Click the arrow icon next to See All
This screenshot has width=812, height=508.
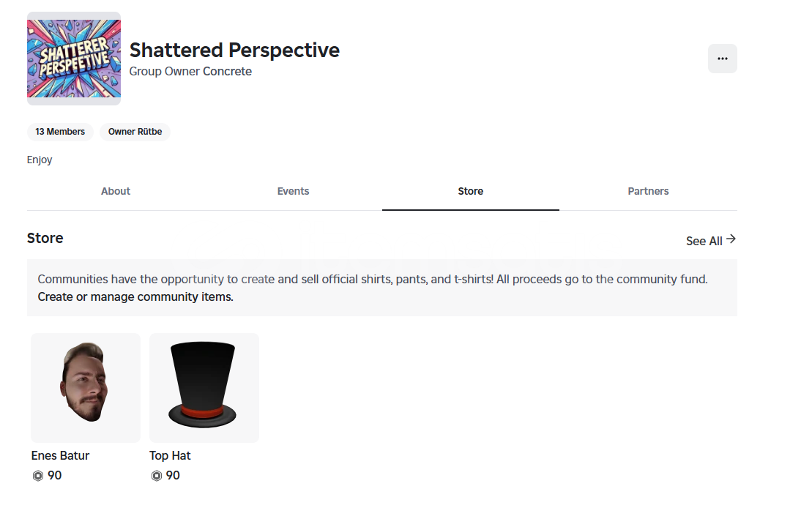pyautogui.click(x=731, y=239)
